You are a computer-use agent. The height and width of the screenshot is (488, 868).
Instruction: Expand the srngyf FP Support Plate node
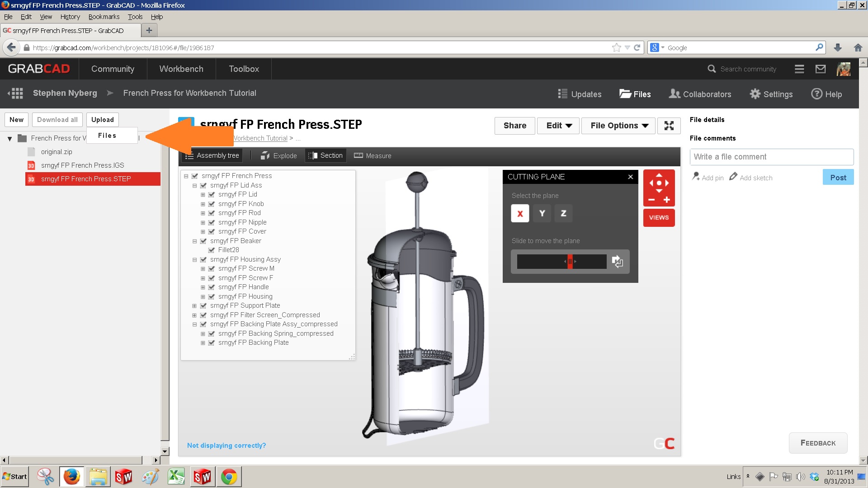coord(194,306)
